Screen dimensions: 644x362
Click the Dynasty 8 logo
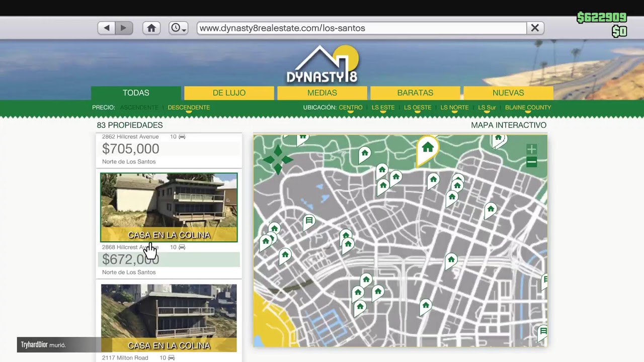pos(322,64)
